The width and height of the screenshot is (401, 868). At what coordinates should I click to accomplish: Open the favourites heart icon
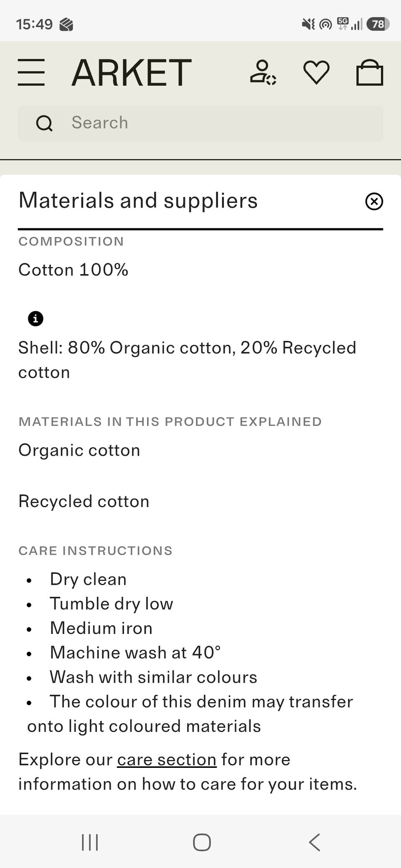(x=316, y=73)
